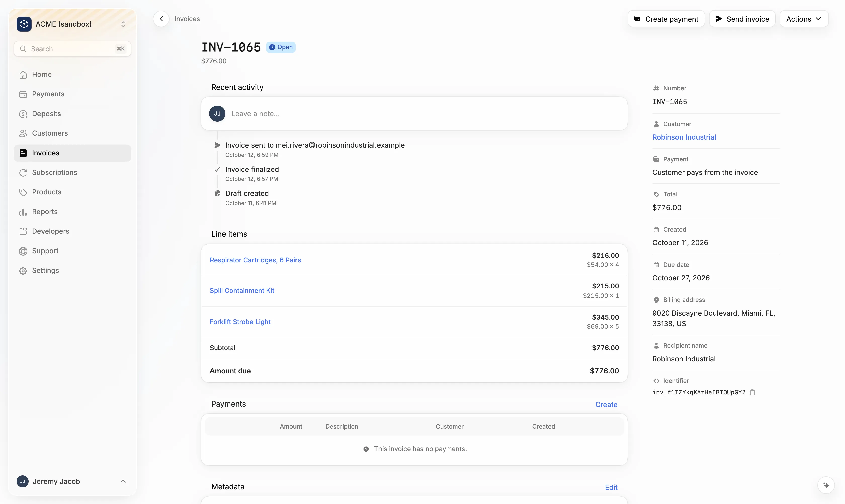Click Edit next to Metadata
Image resolution: width=845 pixels, height=504 pixels.
click(x=611, y=487)
